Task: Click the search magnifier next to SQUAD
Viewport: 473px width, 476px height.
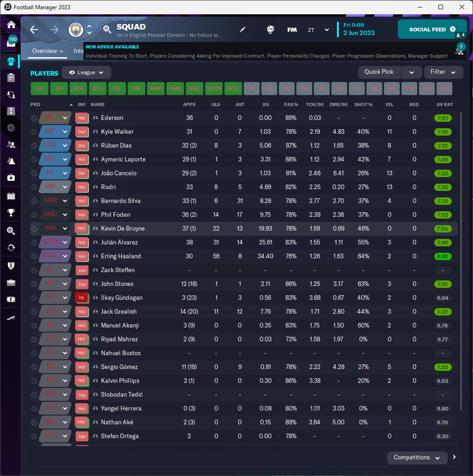Action: pyautogui.click(x=107, y=29)
